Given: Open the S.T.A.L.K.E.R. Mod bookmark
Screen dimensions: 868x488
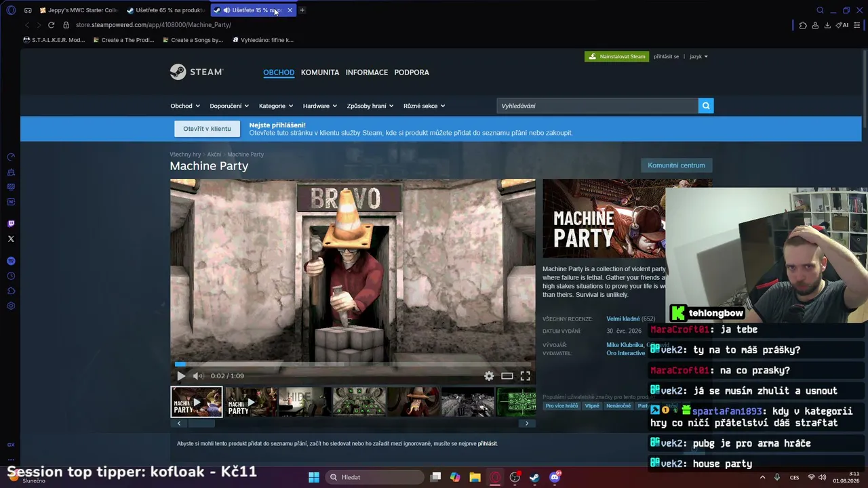Looking at the screenshot, I should tap(54, 40).
